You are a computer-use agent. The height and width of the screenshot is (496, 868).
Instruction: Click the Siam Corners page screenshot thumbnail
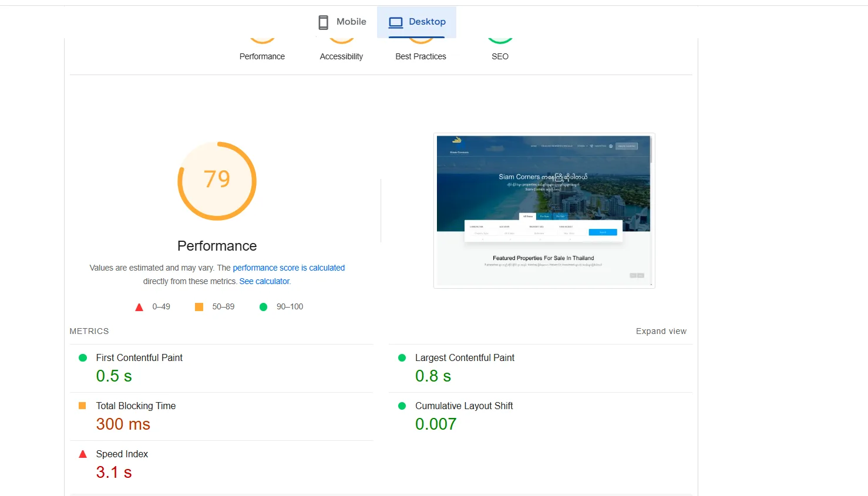[x=544, y=211]
